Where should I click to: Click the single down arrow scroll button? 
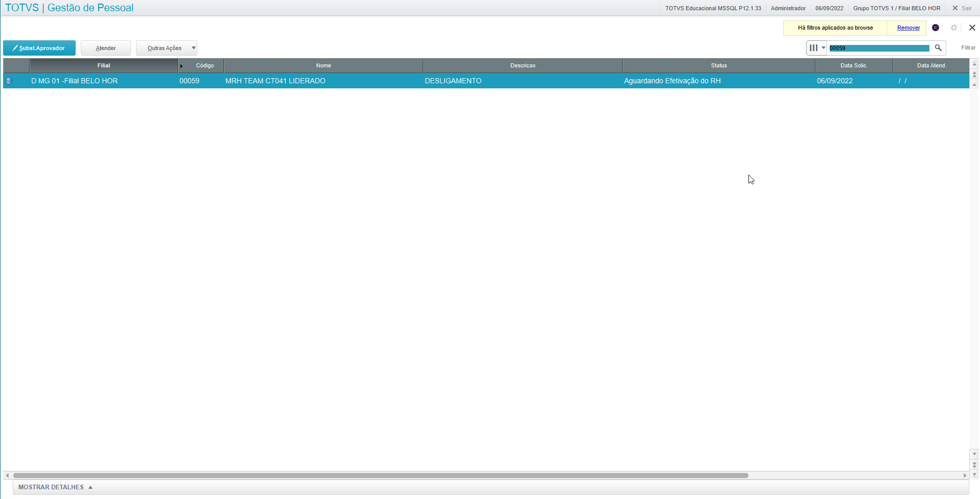(974, 454)
